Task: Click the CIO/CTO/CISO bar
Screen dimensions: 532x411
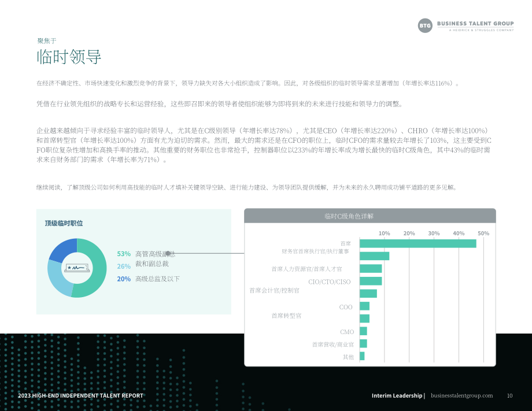Action: tap(371, 281)
